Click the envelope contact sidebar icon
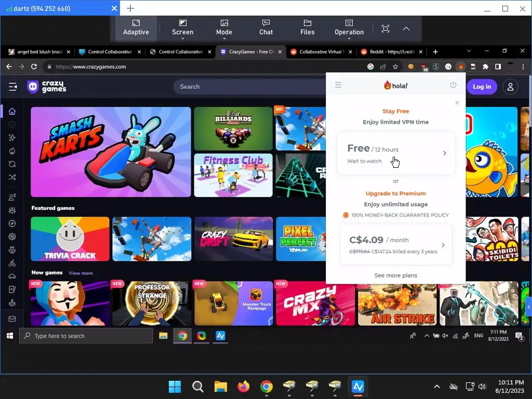 pos(12,319)
